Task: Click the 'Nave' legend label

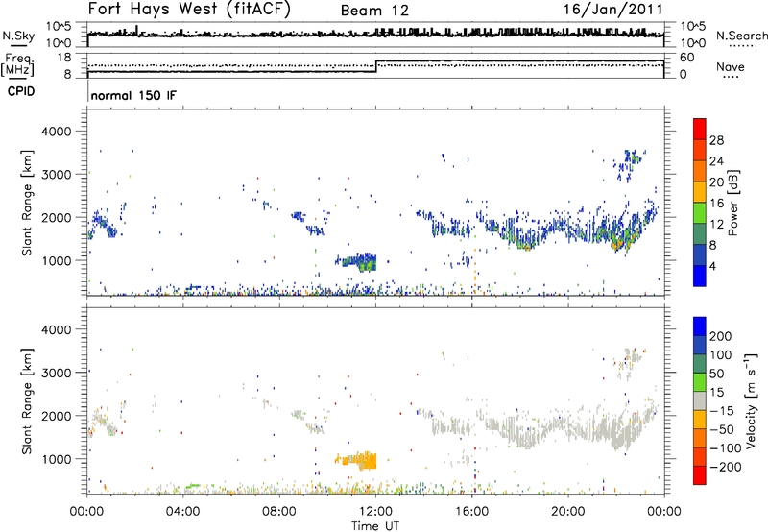Action: click(730, 66)
